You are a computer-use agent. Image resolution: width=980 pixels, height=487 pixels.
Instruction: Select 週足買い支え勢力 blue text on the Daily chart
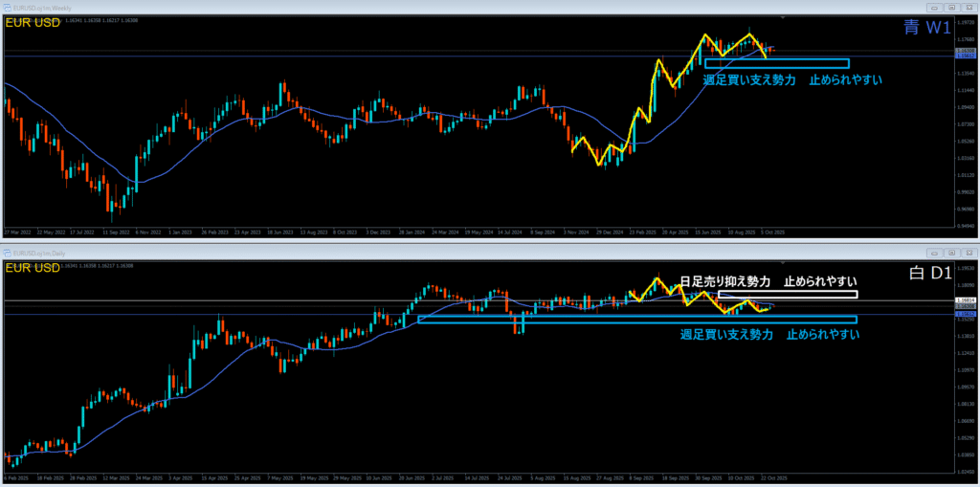tap(726, 335)
